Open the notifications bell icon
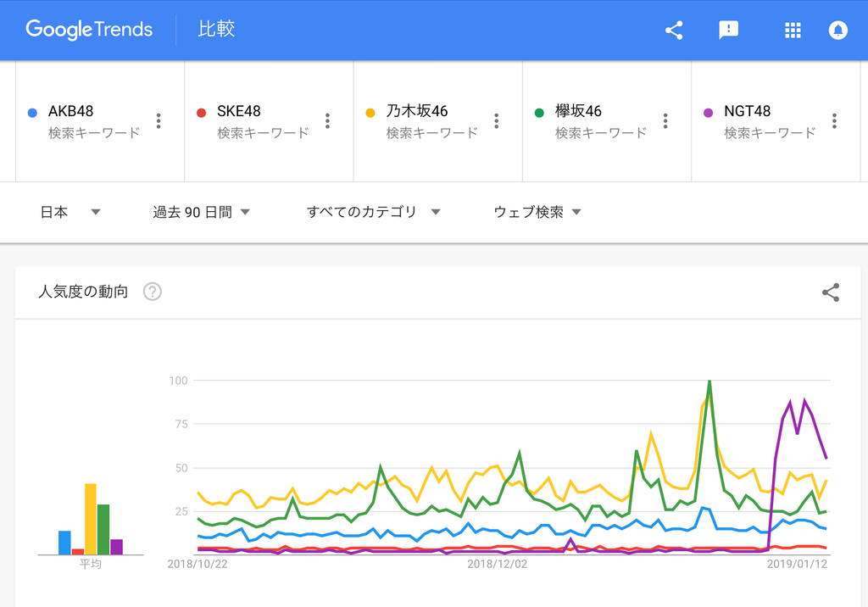The width and height of the screenshot is (868, 607). 837,30
